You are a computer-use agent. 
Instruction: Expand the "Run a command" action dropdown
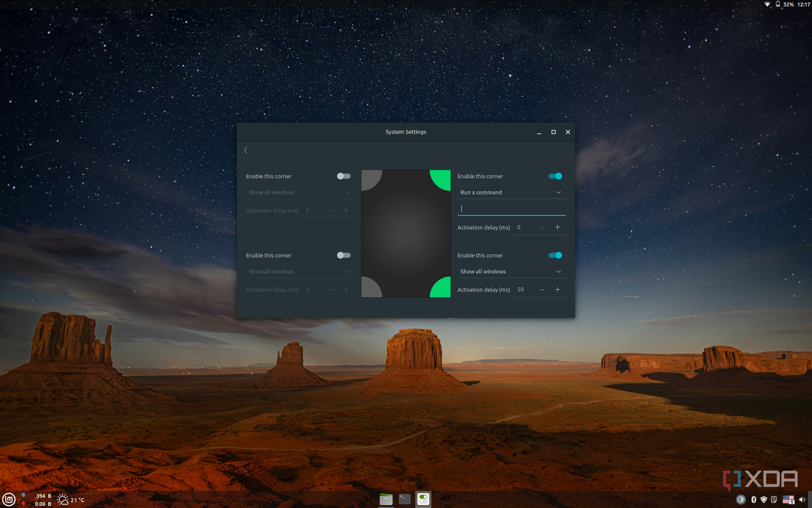click(511, 192)
